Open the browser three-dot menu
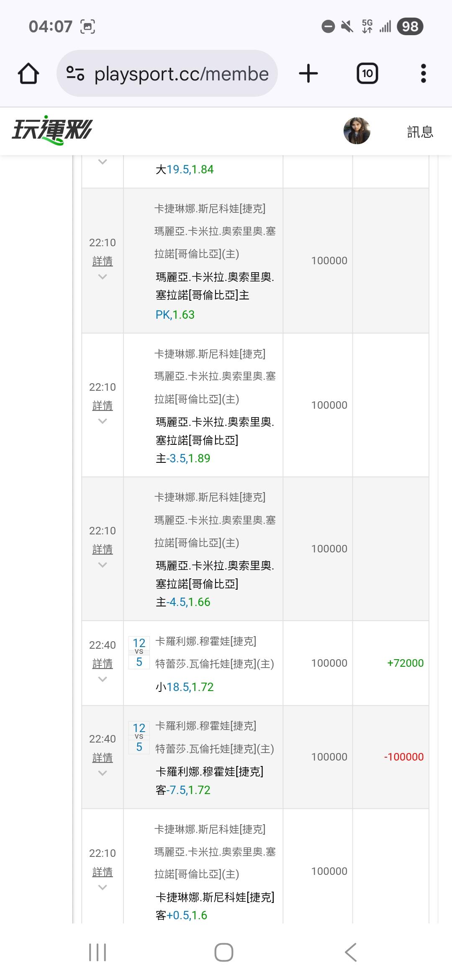This screenshot has height=980, width=452. [423, 74]
